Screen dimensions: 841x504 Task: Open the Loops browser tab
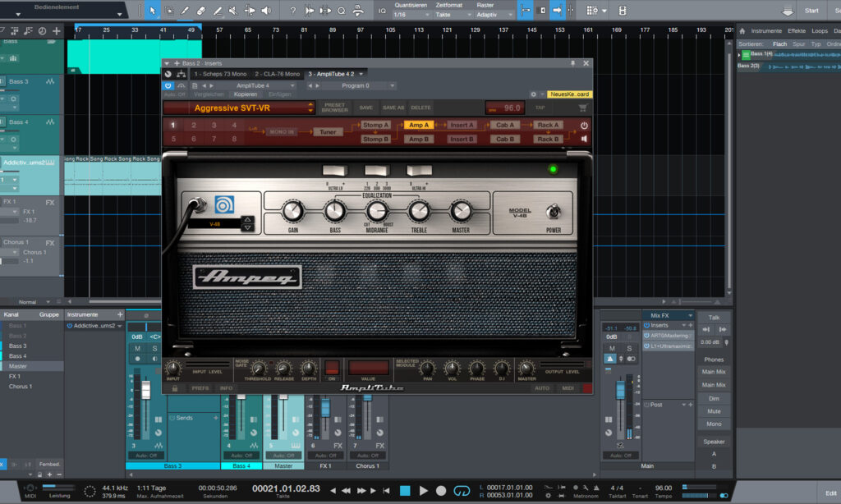pos(820,31)
